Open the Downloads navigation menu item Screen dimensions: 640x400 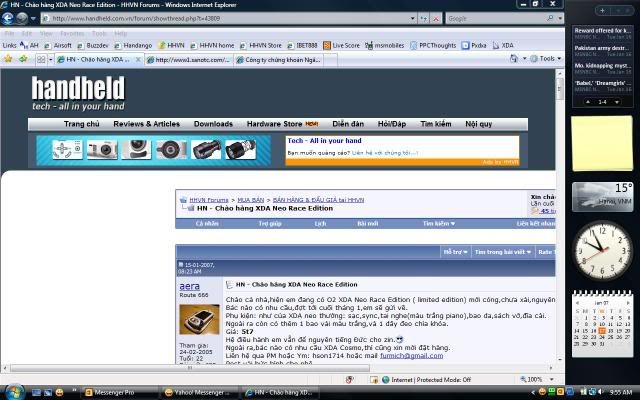click(x=213, y=124)
